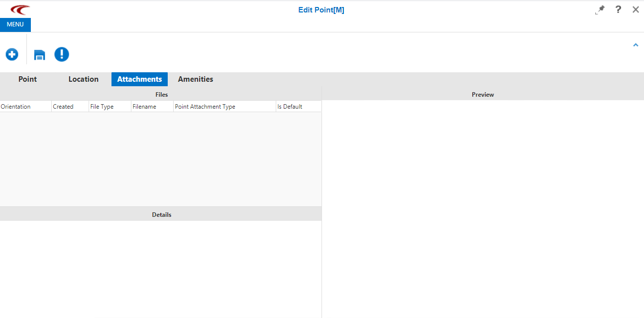Open the Amenities tab
Image resolution: width=644 pixels, height=318 pixels.
point(196,79)
